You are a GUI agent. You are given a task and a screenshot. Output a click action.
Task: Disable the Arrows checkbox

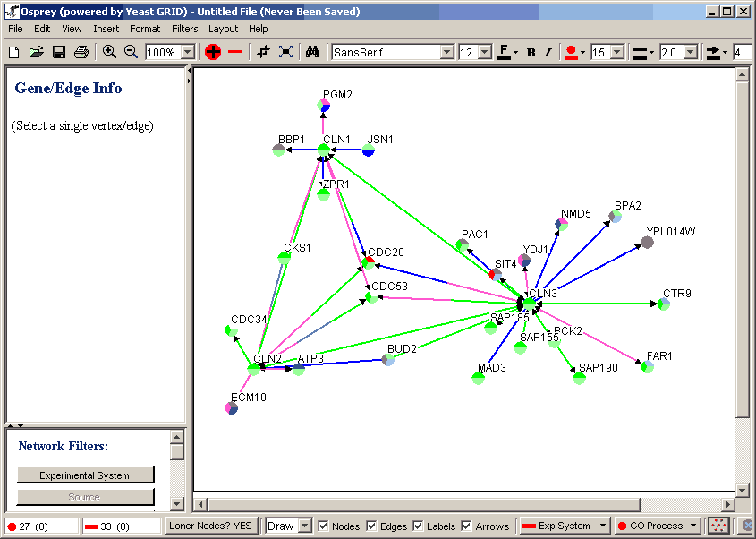466,526
